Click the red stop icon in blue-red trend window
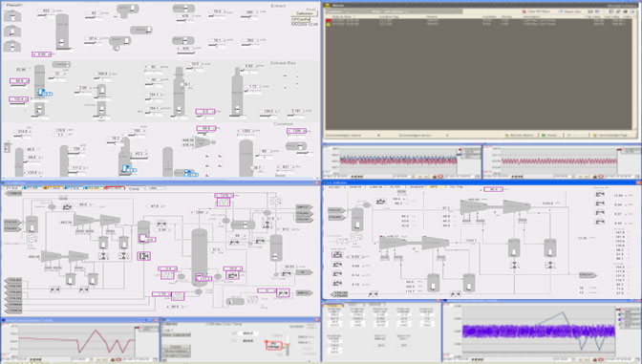This screenshot has width=642, height=364. [x=440, y=177]
